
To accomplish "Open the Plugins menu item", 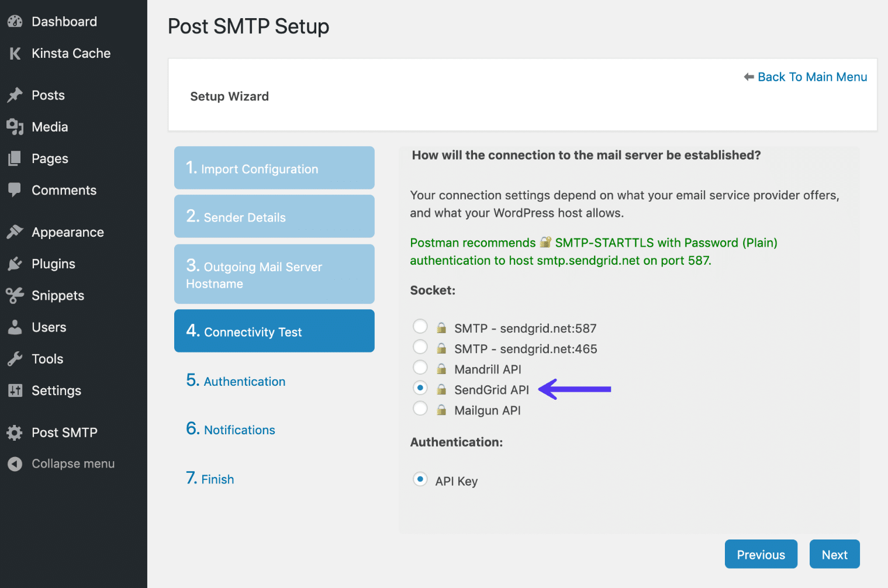I will click(x=74, y=264).
